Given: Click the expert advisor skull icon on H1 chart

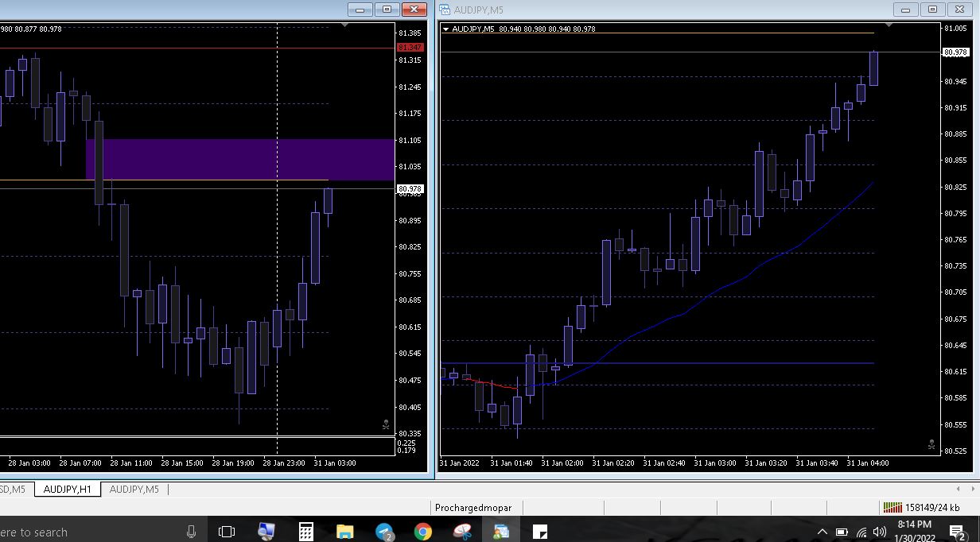Looking at the screenshot, I should (386, 425).
